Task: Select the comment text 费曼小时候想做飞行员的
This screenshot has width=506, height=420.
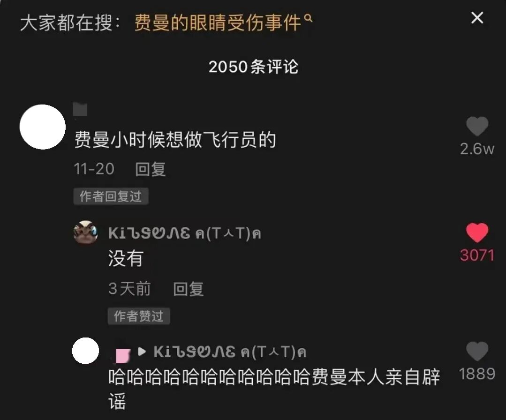Action: point(175,140)
